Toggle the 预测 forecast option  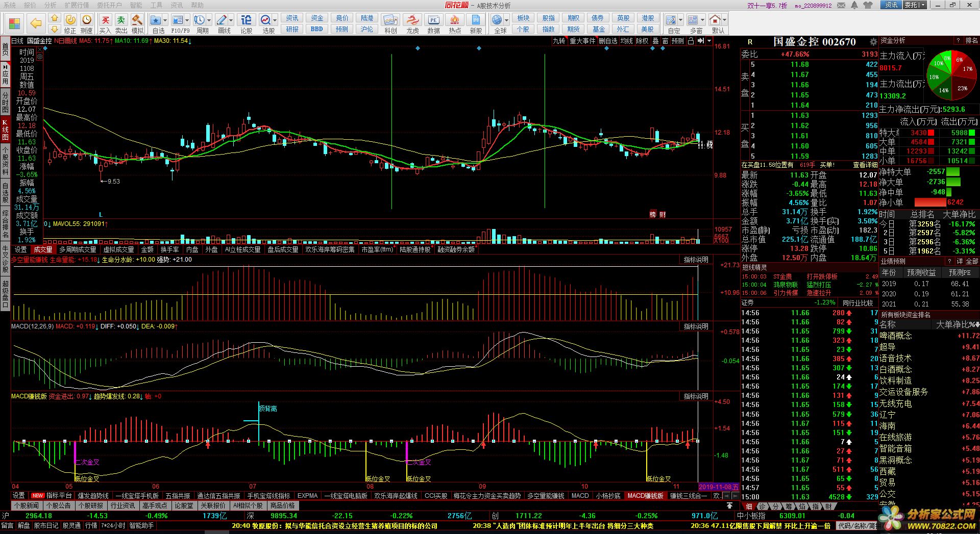point(678,41)
